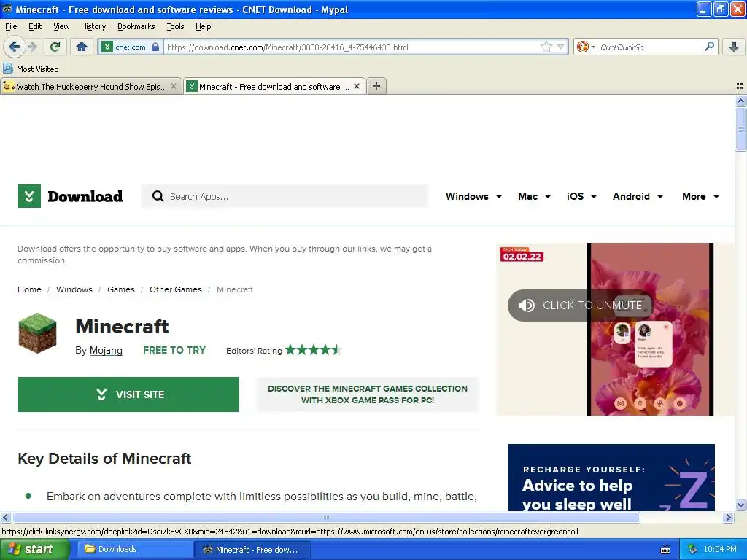Expand the Windows navigation dropdown

[473, 196]
